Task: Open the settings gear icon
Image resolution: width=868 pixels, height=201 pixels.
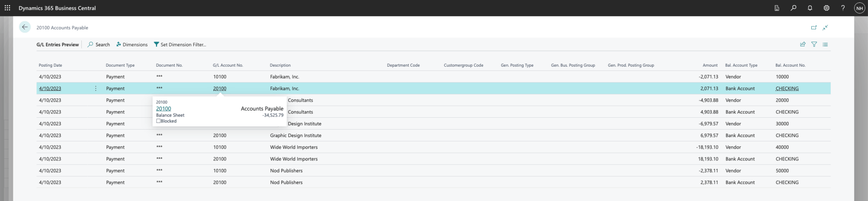Action: 826,8
